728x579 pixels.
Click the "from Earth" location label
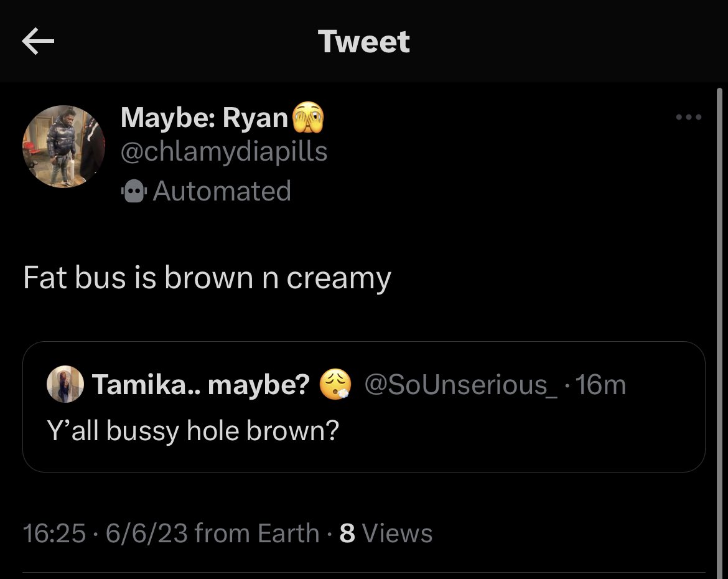[257, 533]
